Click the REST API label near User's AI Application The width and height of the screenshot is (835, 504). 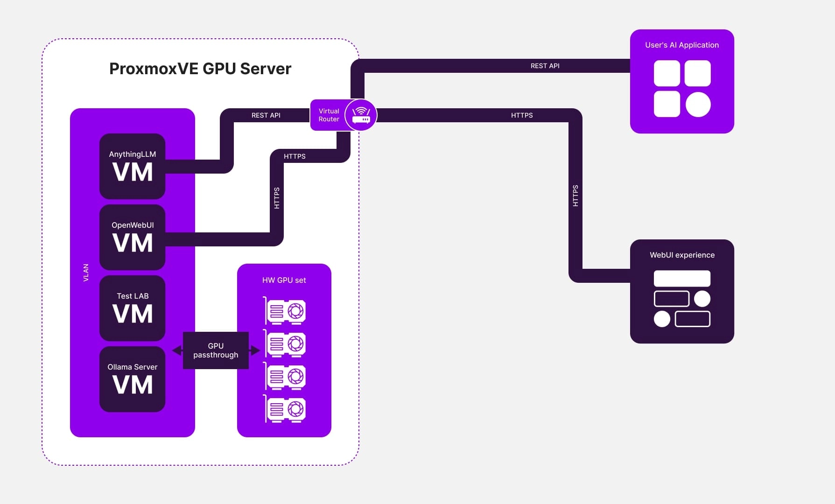[545, 66]
